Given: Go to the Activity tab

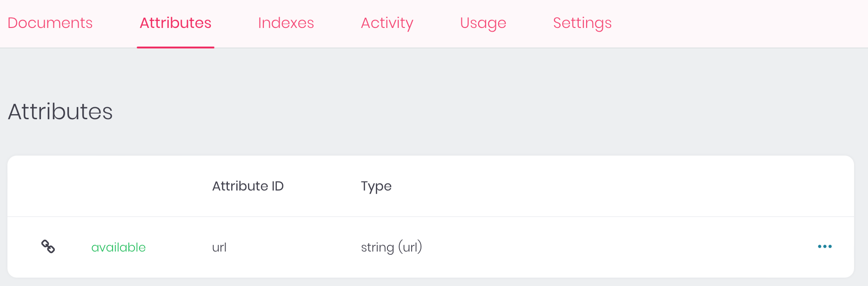Looking at the screenshot, I should tap(387, 23).
